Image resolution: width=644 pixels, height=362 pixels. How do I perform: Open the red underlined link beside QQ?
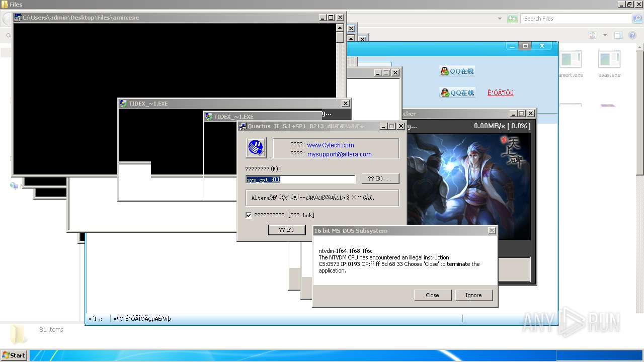[501, 93]
